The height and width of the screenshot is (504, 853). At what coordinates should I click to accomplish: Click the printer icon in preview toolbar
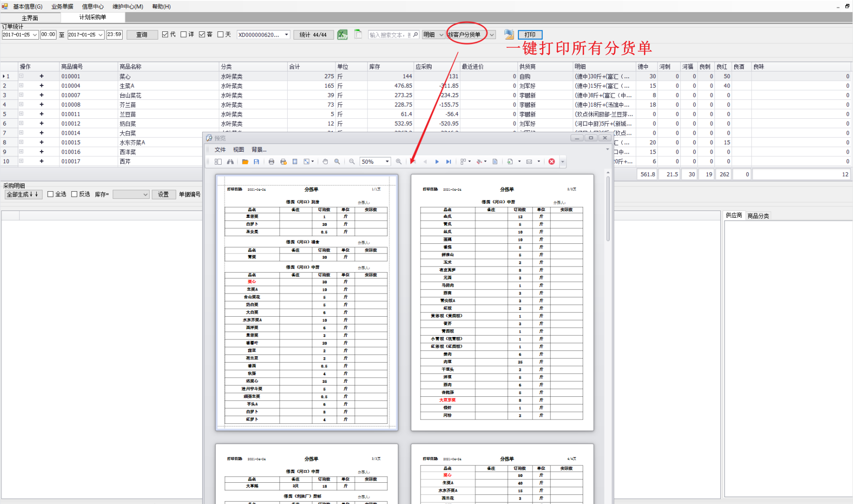(x=271, y=162)
